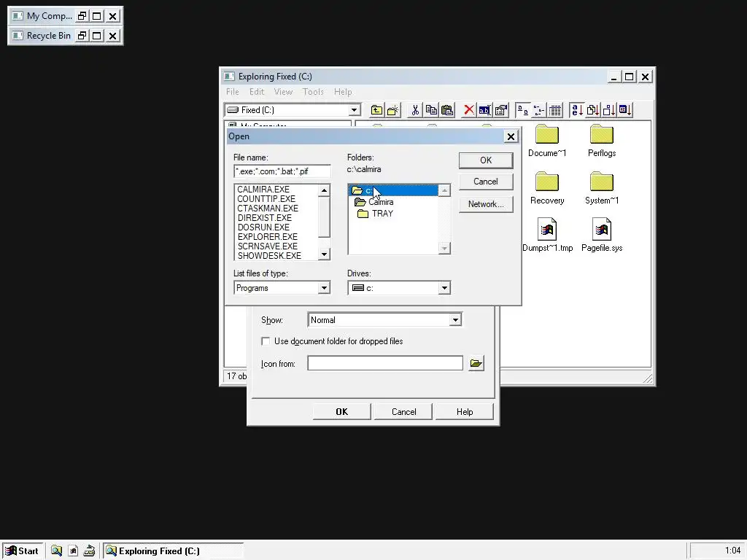
Task: Select the Recovery folder icon
Action: point(547,182)
